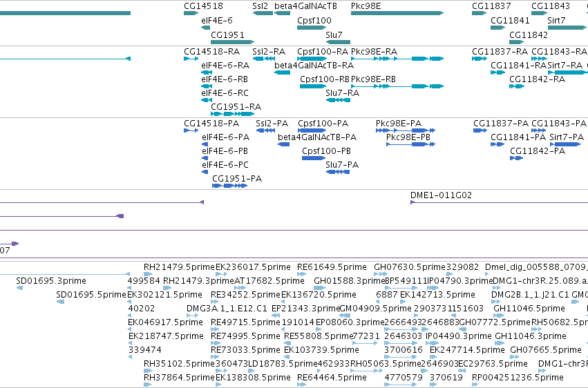Click the CG11841 gene label

(510, 20)
